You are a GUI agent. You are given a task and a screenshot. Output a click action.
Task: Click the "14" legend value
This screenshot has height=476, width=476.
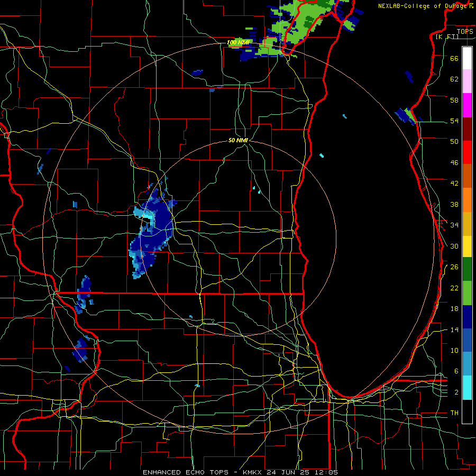click(454, 329)
